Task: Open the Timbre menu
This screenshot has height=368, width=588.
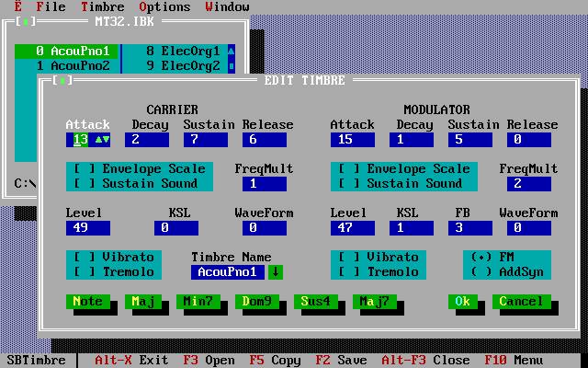Action: coord(102,6)
